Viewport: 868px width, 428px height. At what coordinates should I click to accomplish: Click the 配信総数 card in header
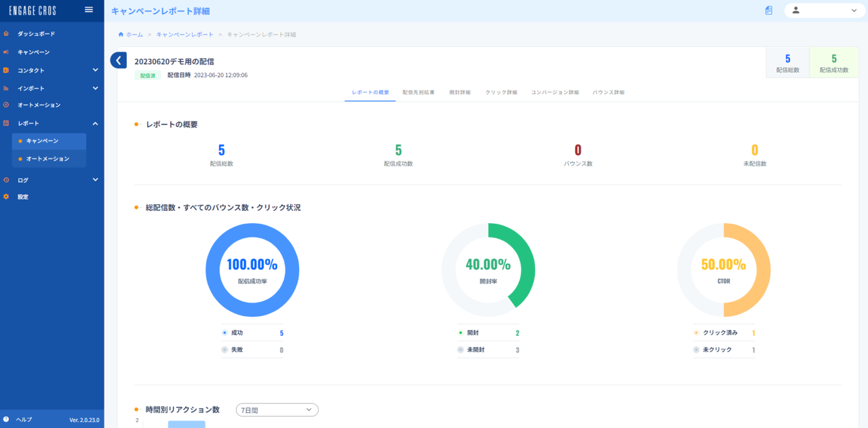pos(787,62)
